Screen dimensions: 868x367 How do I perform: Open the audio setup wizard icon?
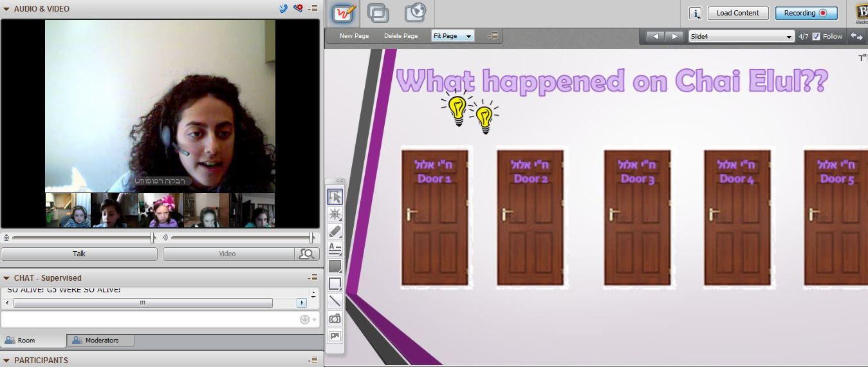coord(298,8)
